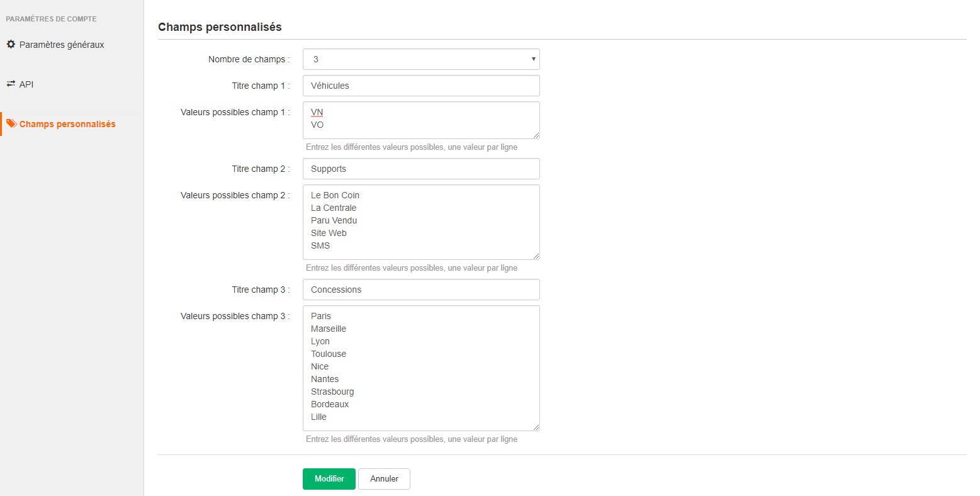Open the Nombre de champs dropdown
Viewport: 980px width, 496px height.
(420, 59)
